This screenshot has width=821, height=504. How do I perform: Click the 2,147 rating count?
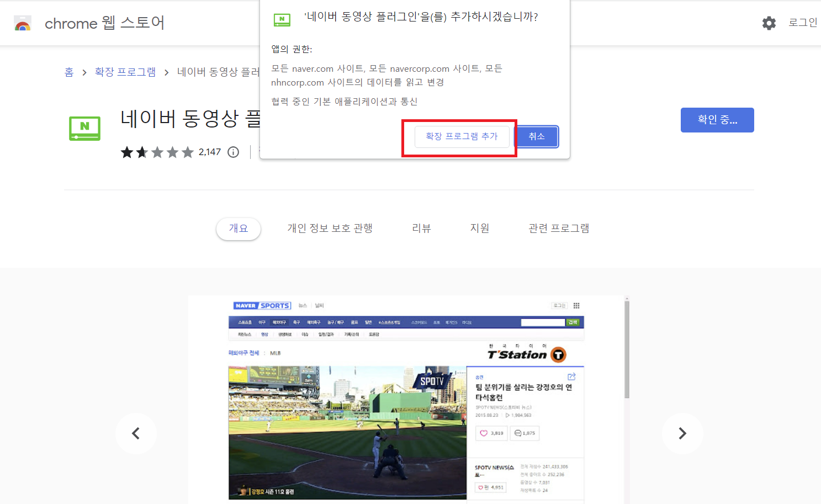point(210,152)
